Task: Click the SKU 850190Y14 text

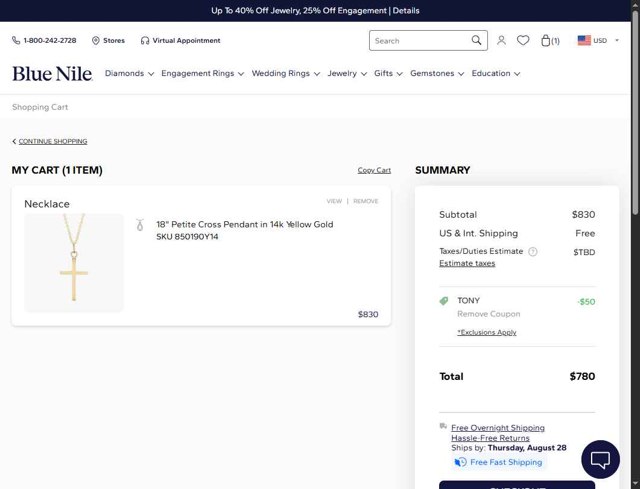Action: coord(187,237)
